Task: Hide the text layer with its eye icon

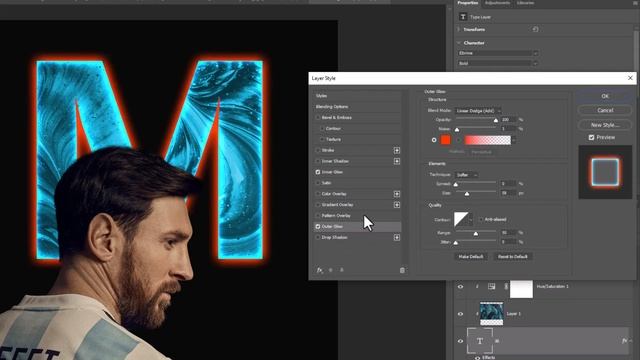Action: 460,341
